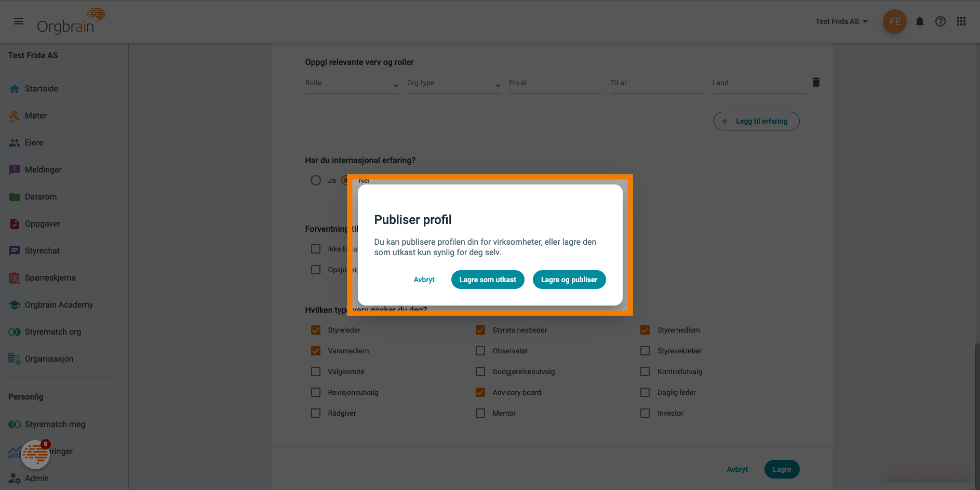Screen dimensions: 980x490
Task: Uncheck the Varamedlem checkbox
Action: pyautogui.click(x=316, y=351)
